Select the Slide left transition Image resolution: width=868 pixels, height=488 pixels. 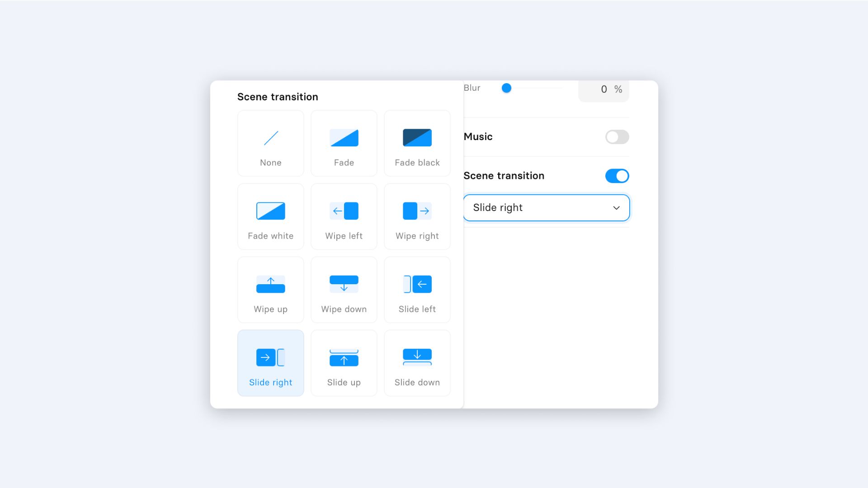pos(417,290)
